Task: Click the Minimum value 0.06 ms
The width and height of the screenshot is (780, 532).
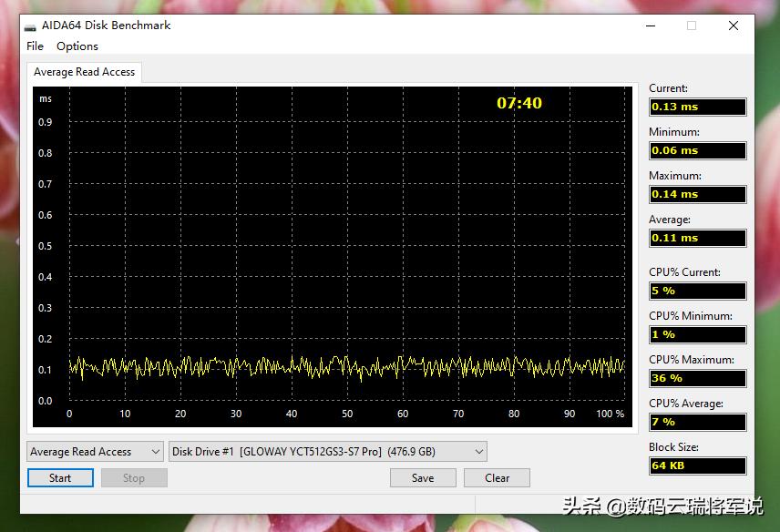Action: [x=697, y=150]
